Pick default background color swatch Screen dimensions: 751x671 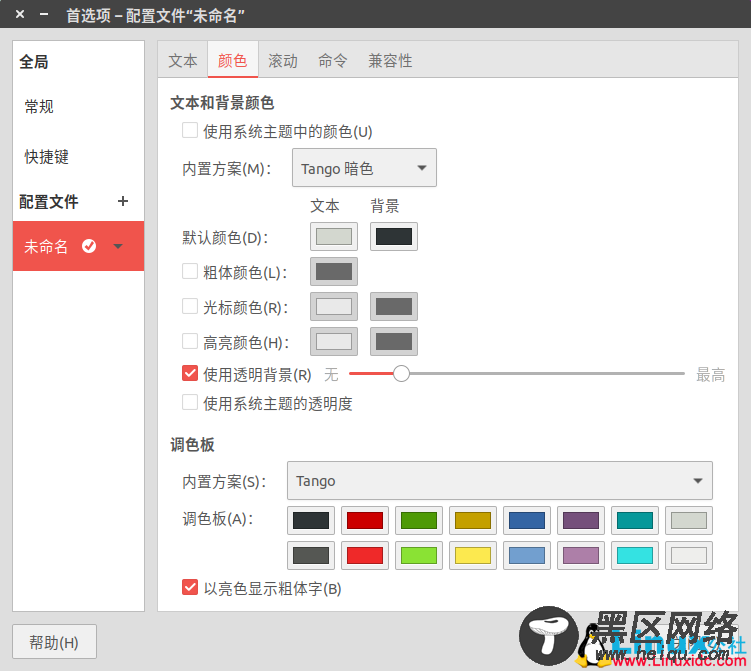[x=394, y=237]
